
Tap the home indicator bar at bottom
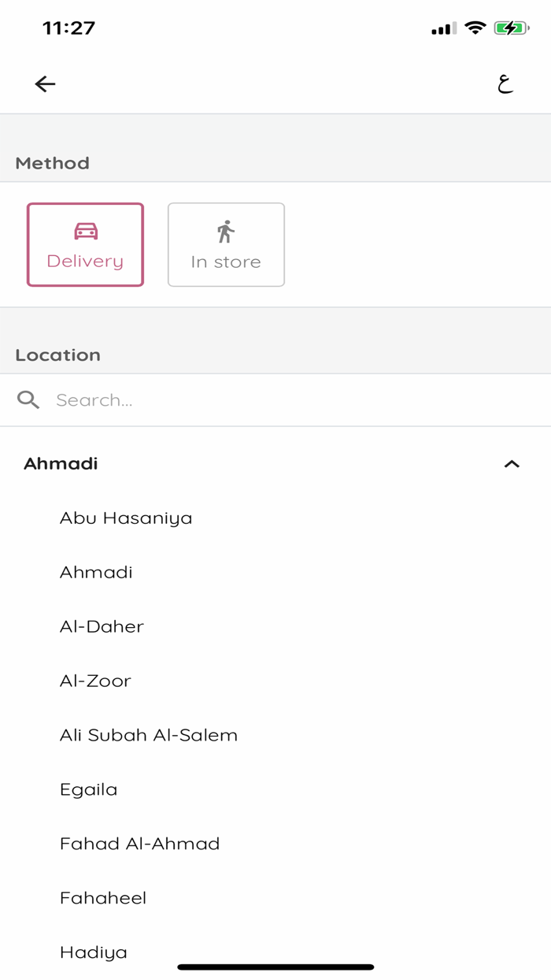pos(275,965)
